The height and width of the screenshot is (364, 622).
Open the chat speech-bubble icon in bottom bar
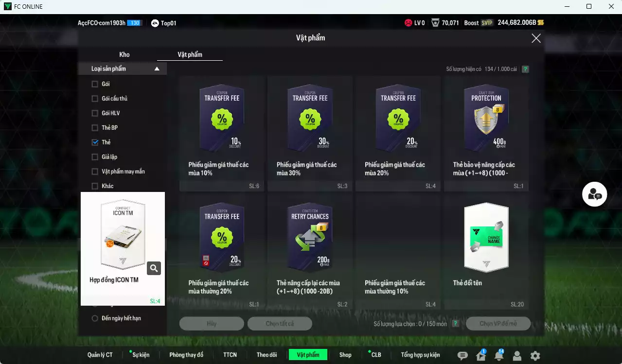tap(462, 356)
